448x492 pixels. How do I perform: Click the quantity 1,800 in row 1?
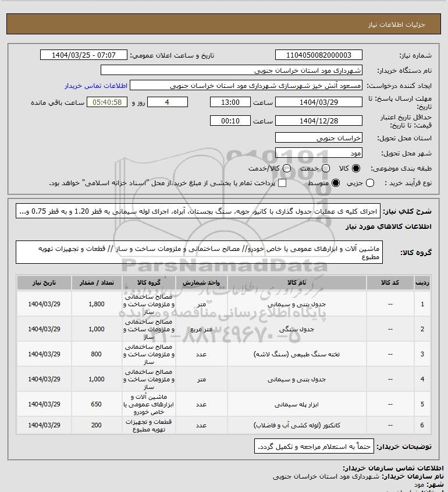click(97, 304)
